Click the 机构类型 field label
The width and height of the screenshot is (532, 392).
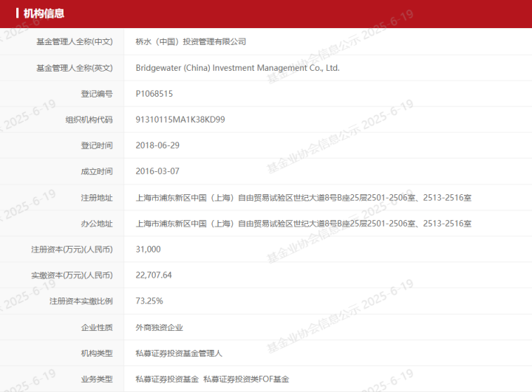click(x=97, y=354)
